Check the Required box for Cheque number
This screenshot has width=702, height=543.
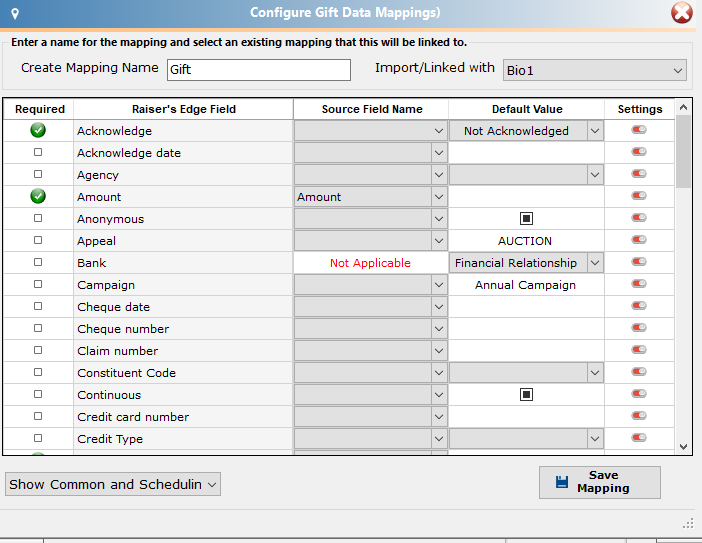(38, 328)
